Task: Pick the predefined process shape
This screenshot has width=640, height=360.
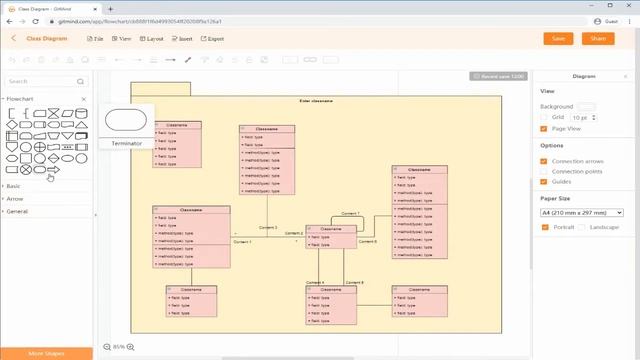Action: [81, 147]
